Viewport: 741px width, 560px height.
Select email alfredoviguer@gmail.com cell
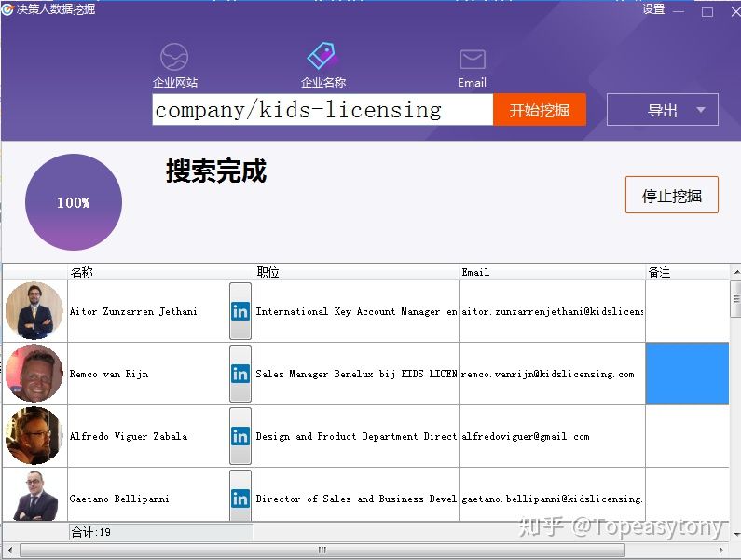click(552, 436)
